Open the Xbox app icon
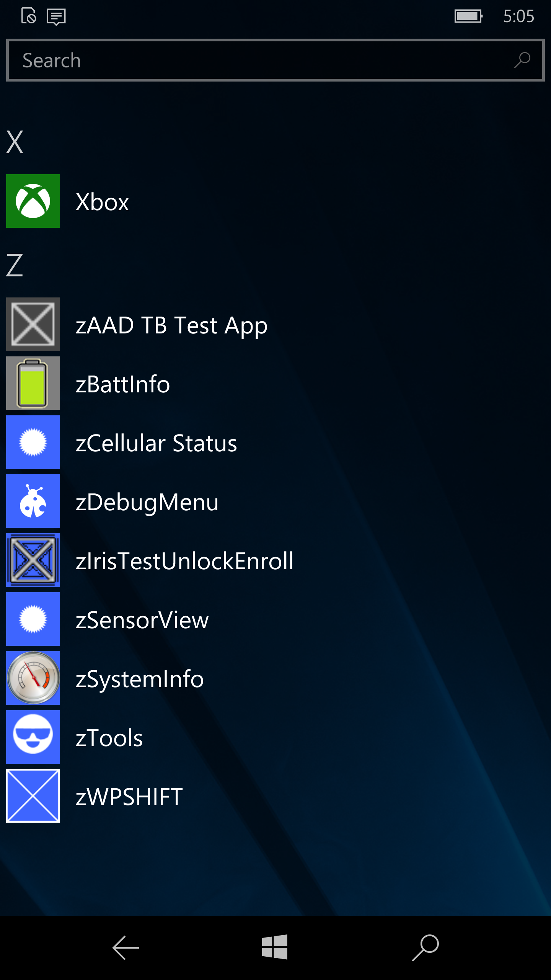551x980 pixels. coord(33,201)
